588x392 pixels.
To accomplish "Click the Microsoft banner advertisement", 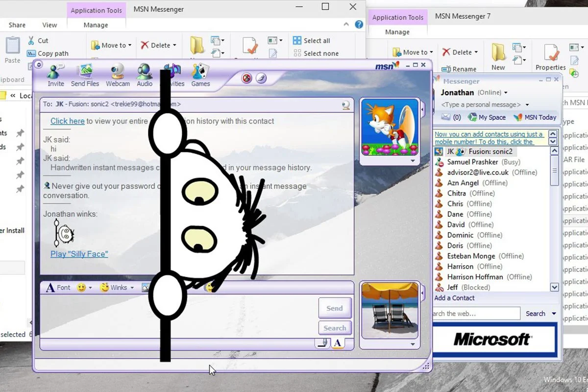I will [x=494, y=339].
